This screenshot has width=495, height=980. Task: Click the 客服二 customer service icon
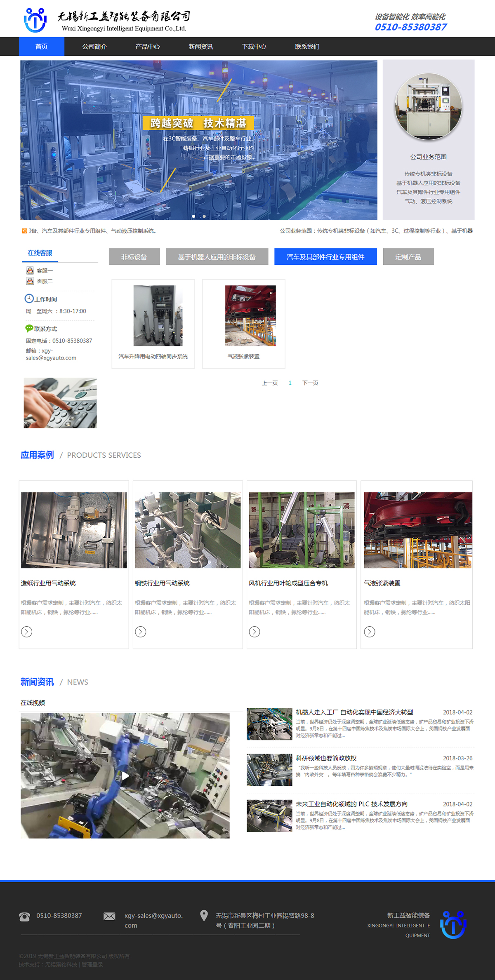(30, 281)
